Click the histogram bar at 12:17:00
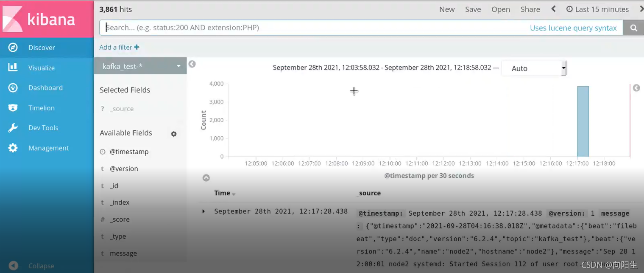Viewport: 644px width, 273px height. click(583, 121)
